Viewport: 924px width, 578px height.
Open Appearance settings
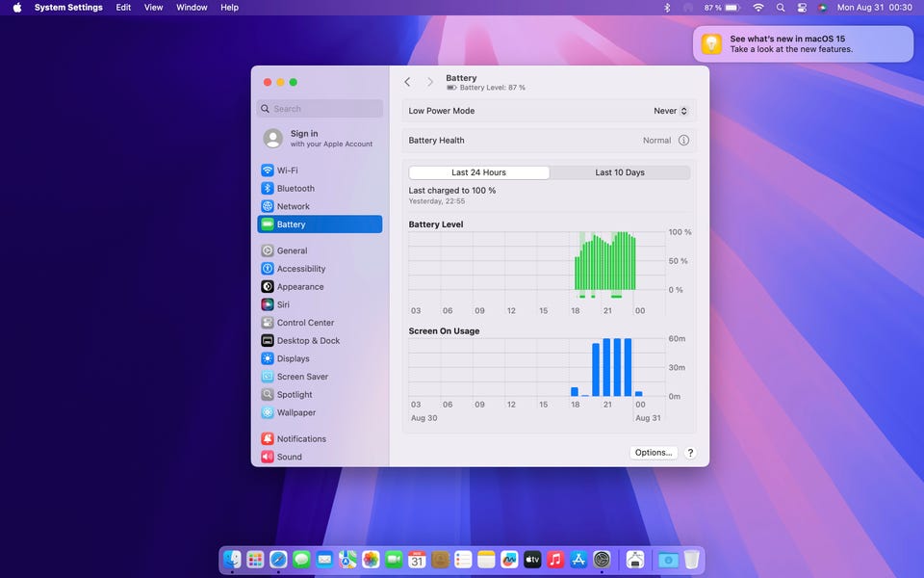[320, 287]
